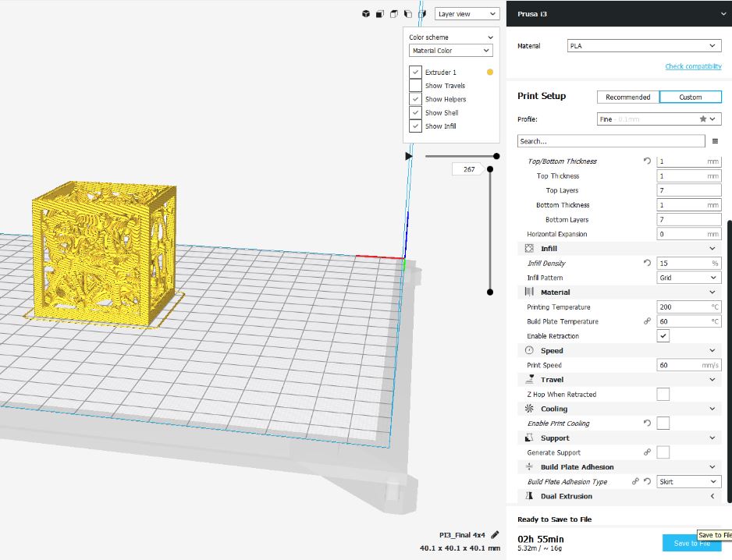
Task: Reset Enable Print Cooling setting
Action: pyautogui.click(x=647, y=424)
